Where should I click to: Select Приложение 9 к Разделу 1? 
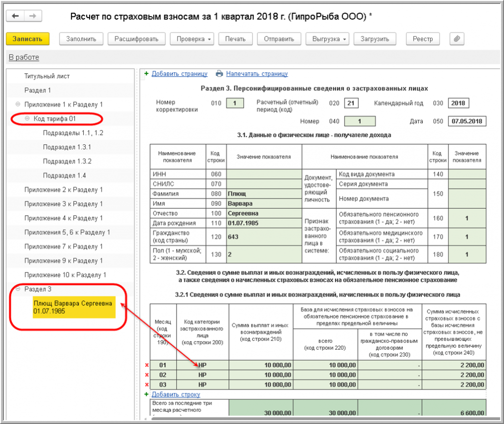click(x=63, y=261)
